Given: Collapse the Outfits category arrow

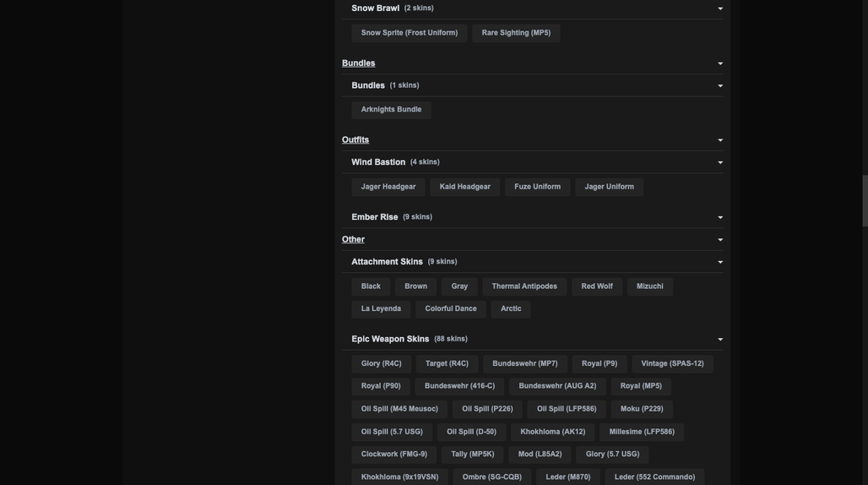Looking at the screenshot, I should (720, 140).
